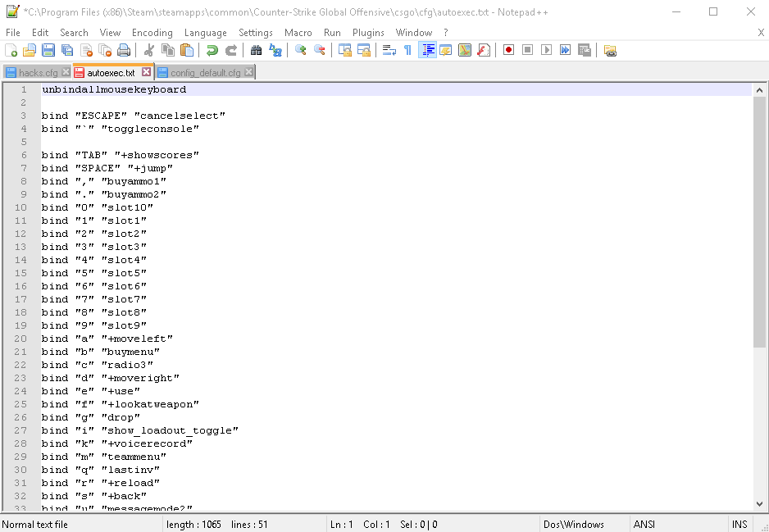This screenshot has width=769, height=532.
Task: Open the Macro menu
Action: pyautogui.click(x=298, y=32)
